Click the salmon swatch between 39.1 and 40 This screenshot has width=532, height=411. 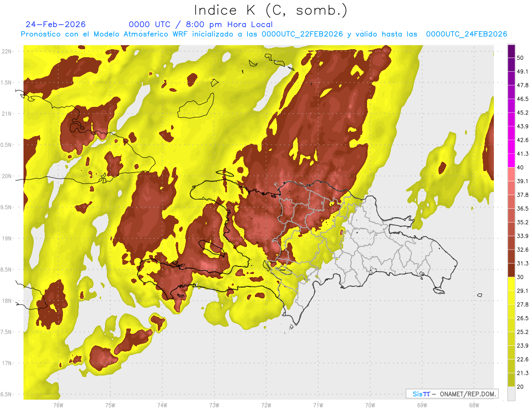512,174
